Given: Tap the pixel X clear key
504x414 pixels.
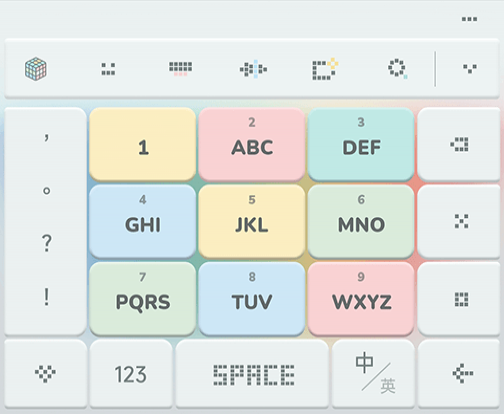Looking at the screenshot, I should tap(459, 221).
